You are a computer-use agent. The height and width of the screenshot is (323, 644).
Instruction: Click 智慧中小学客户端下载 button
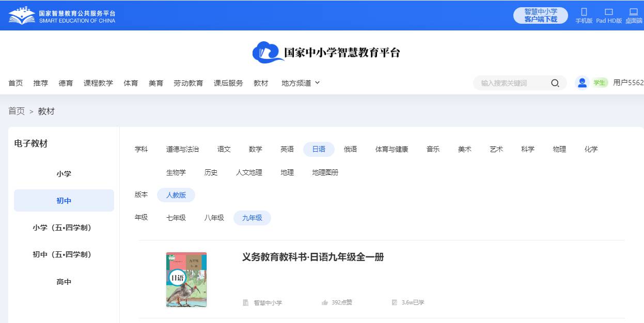(x=541, y=15)
